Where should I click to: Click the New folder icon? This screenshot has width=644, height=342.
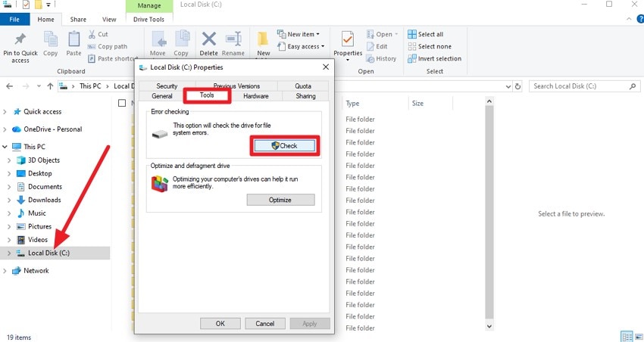click(x=263, y=39)
